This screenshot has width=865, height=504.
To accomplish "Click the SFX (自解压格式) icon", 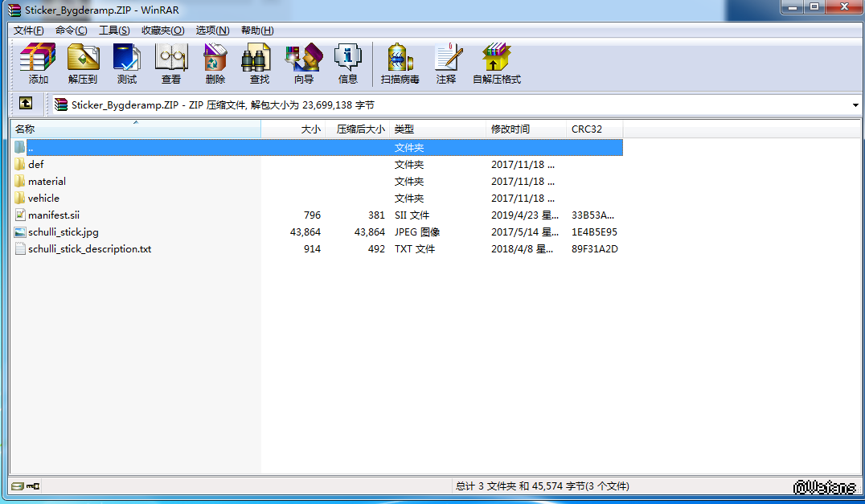I will click(x=497, y=64).
